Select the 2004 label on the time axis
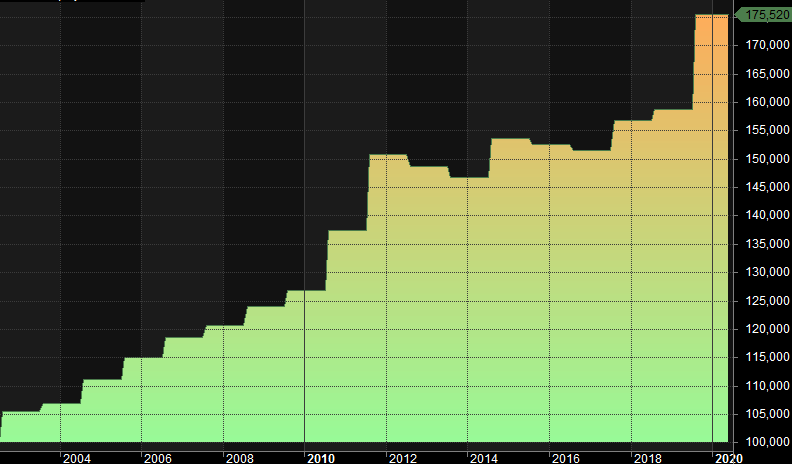 pyautogui.click(x=76, y=457)
